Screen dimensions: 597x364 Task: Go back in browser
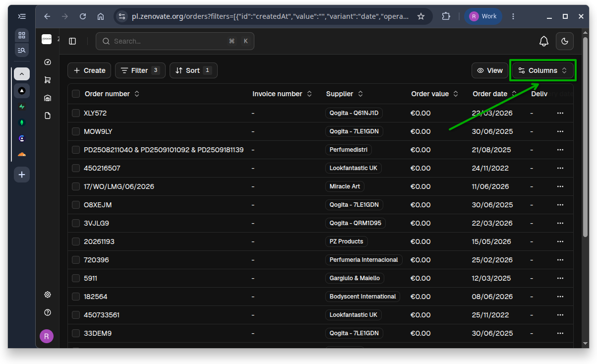47,16
